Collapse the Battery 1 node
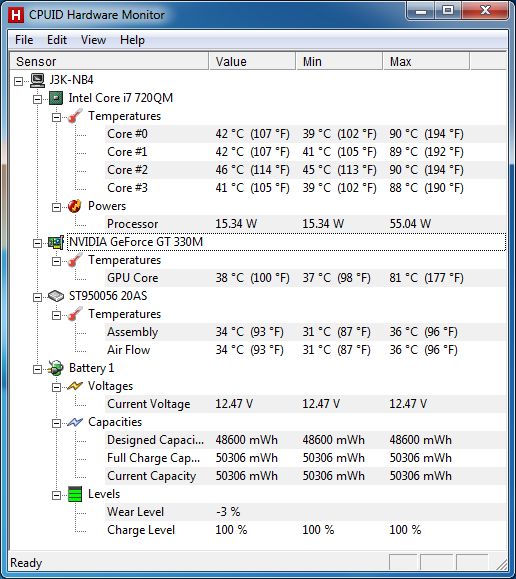Image resolution: width=516 pixels, height=579 pixels. point(37,369)
